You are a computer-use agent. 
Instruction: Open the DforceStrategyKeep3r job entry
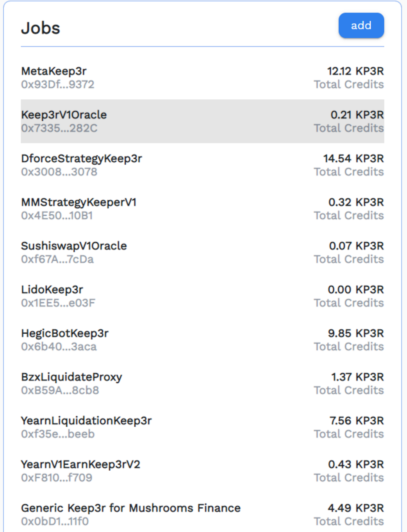pyautogui.click(x=202, y=165)
